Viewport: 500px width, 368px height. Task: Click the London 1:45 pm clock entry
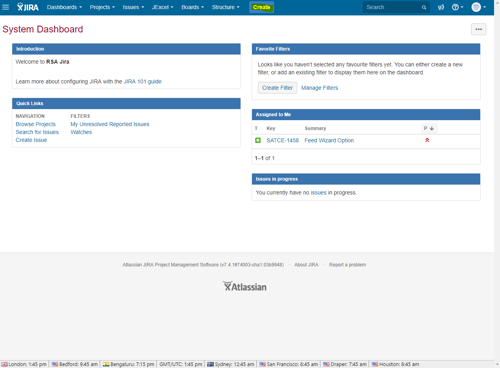point(24,364)
